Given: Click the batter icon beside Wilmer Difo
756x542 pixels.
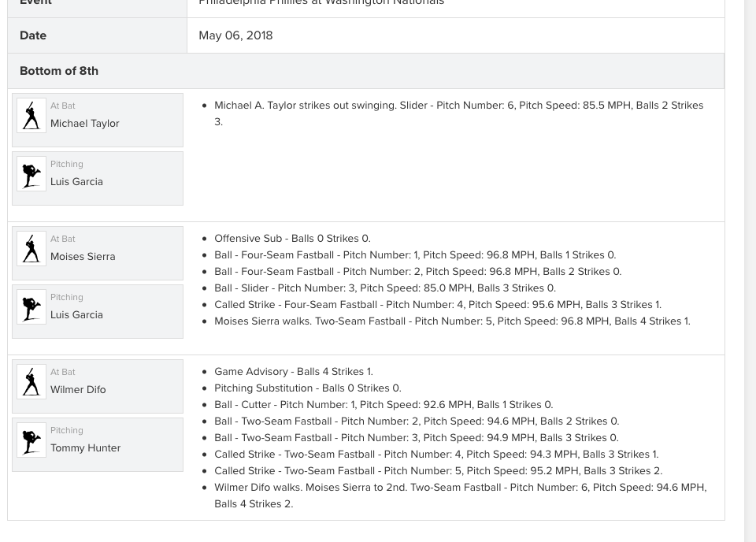Looking at the screenshot, I should (31, 382).
